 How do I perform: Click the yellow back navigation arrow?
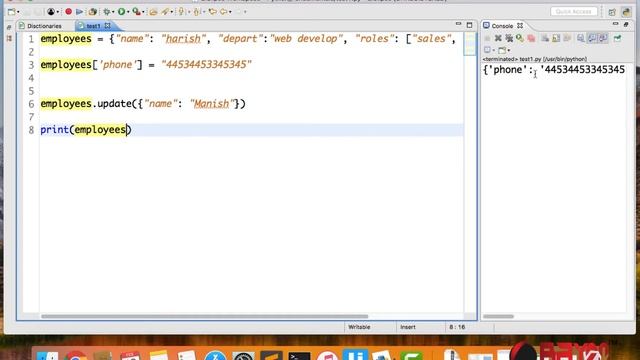pyautogui.click(x=224, y=12)
